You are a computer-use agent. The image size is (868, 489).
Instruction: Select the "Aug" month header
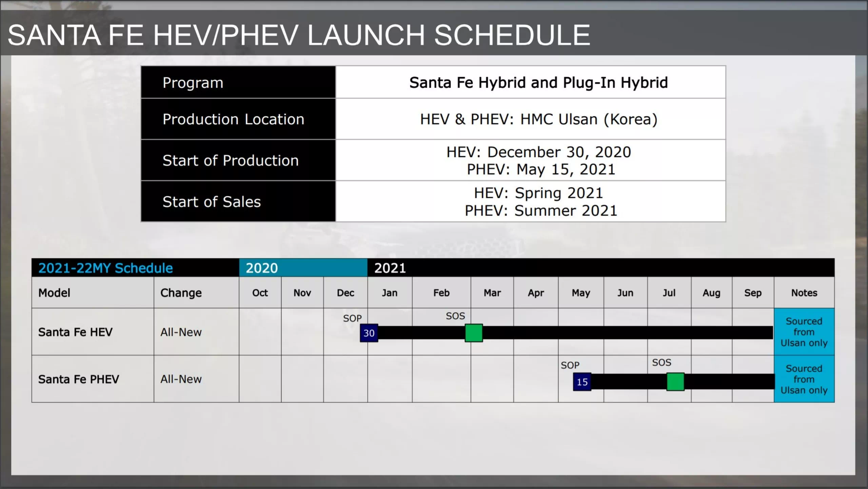pyautogui.click(x=711, y=293)
